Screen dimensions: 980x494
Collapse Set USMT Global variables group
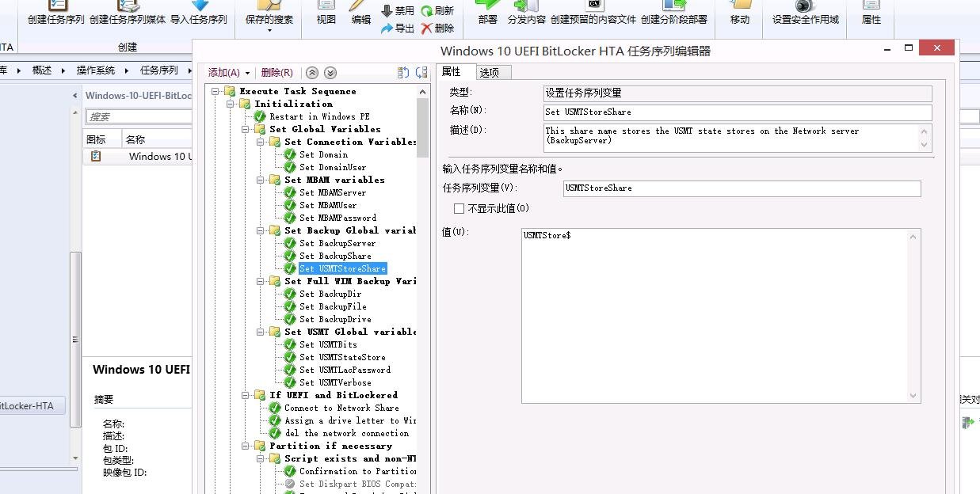[261, 332]
